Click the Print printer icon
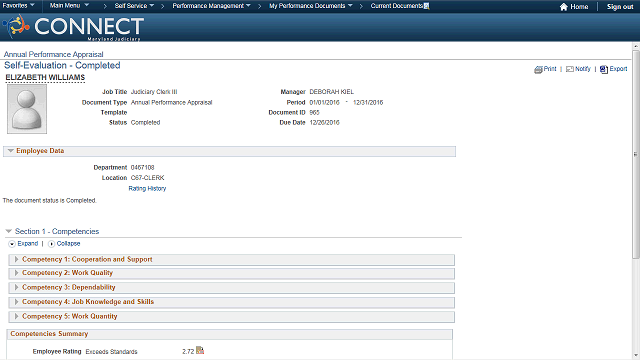The width and height of the screenshot is (640, 360). pyautogui.click(x=538, y=69)
